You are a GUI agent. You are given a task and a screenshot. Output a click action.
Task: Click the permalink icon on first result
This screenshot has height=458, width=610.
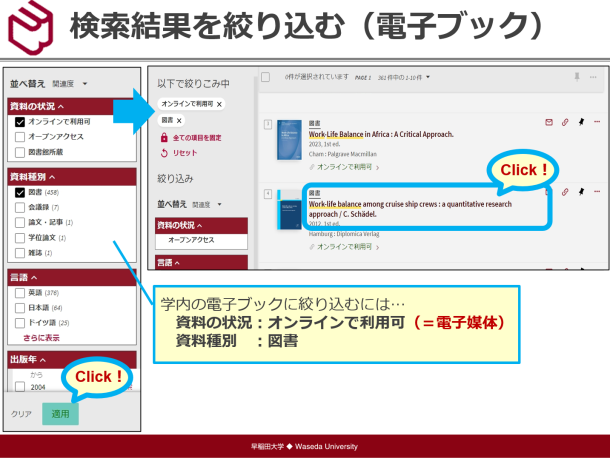(565, 122)
